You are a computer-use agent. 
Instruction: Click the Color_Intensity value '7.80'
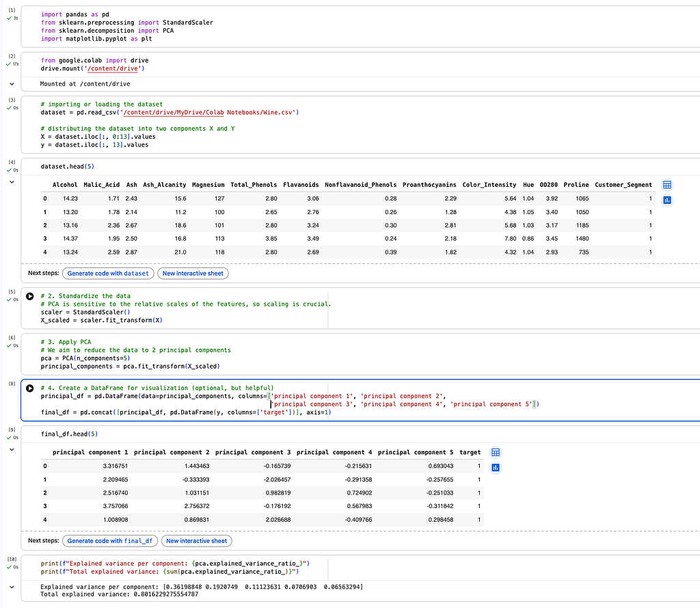(510, 239)
